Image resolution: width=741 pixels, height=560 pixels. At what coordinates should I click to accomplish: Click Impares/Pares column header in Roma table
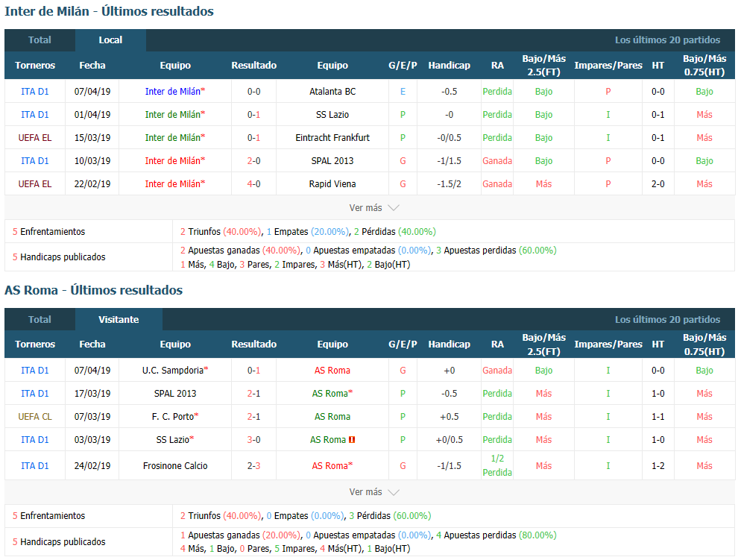click(x=608, y=345)
